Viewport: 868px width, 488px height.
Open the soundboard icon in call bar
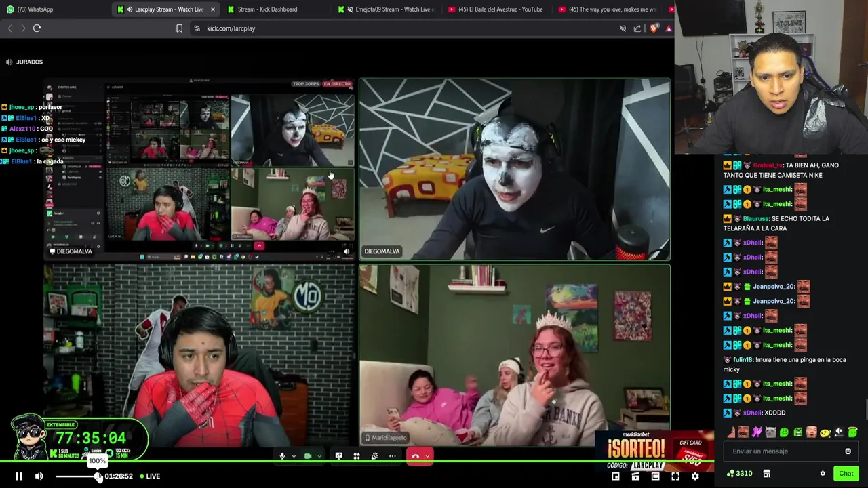[x=374, y=456]
